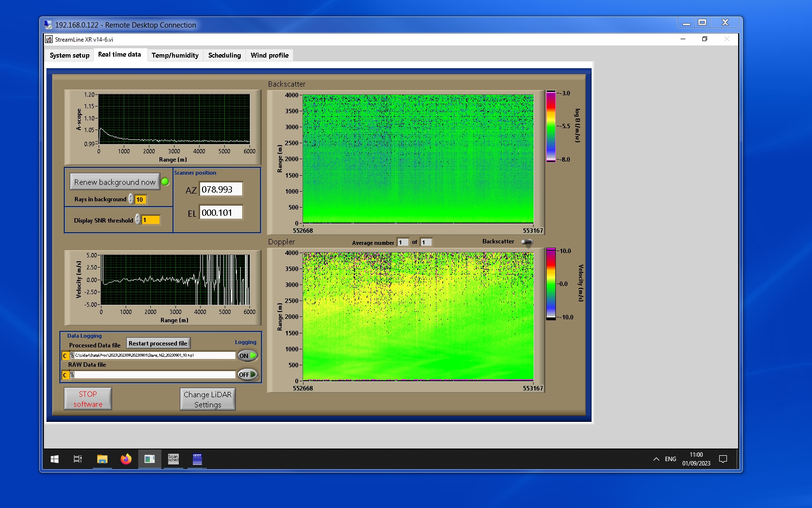Flip the Backscatter switch above Doppler plot
This screenshot has height=508, width=812.
pyautogui.click(x=527, y=242)
